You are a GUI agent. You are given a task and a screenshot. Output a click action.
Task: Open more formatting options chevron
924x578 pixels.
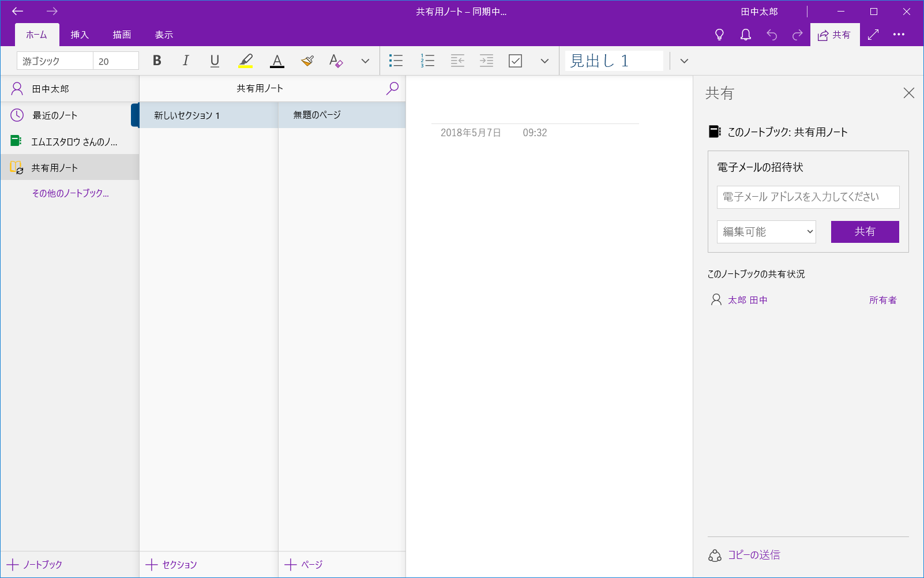click(365, 61)
